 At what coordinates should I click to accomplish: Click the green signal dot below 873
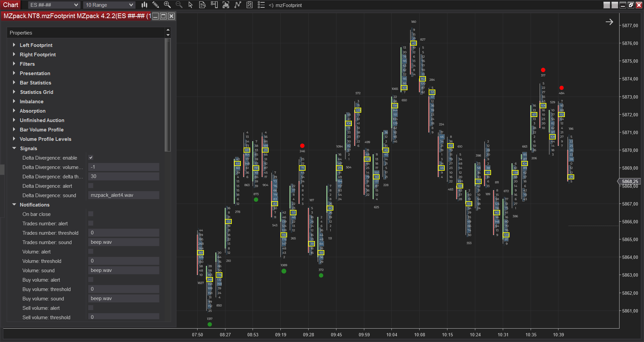256,199
